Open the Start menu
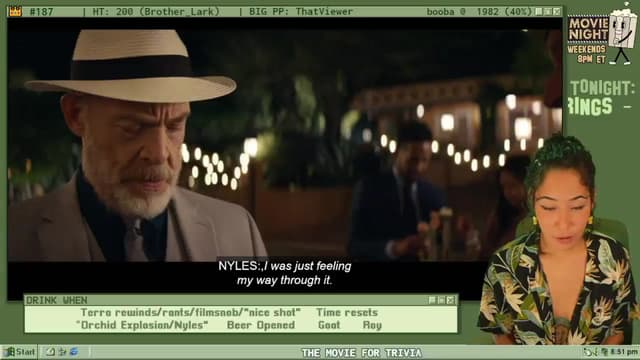640x360 pixels. point(20,352)
